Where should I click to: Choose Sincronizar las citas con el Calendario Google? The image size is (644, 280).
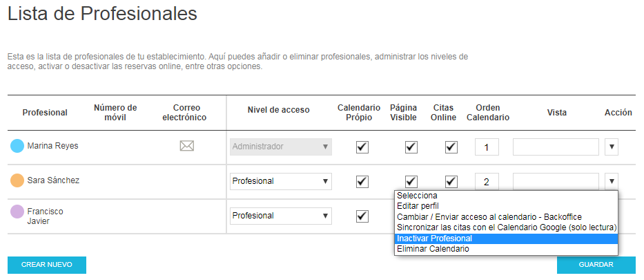pos(507,227)
